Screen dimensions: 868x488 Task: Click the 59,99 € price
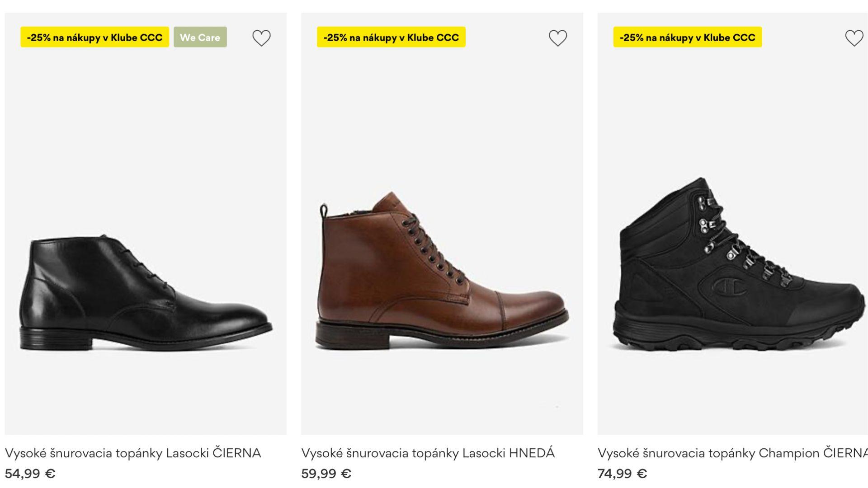click(x=326, y=474)
